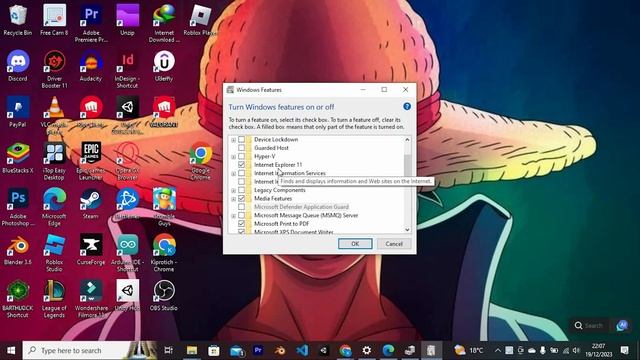Viewport: 640px width, 360px height.
Task: Click the Windows Features help icon
Action: pos(407,107)
